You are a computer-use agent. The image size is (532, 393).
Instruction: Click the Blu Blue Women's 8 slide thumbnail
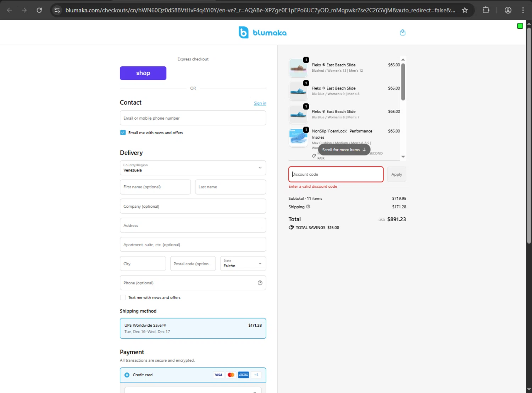(298, 114)
